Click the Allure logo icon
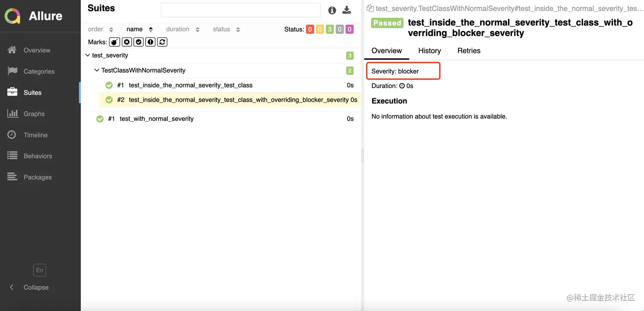 pos(12,16)
